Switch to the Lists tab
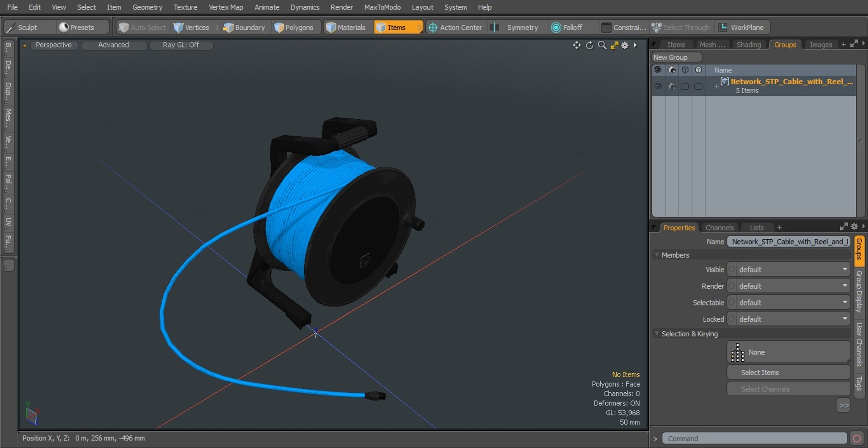 tap(756, 228)
